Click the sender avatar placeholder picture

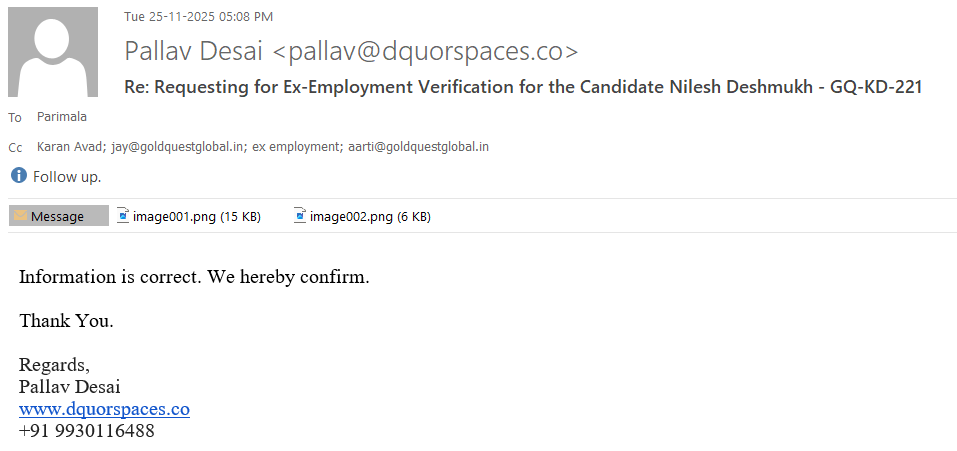tap(53, 52)
